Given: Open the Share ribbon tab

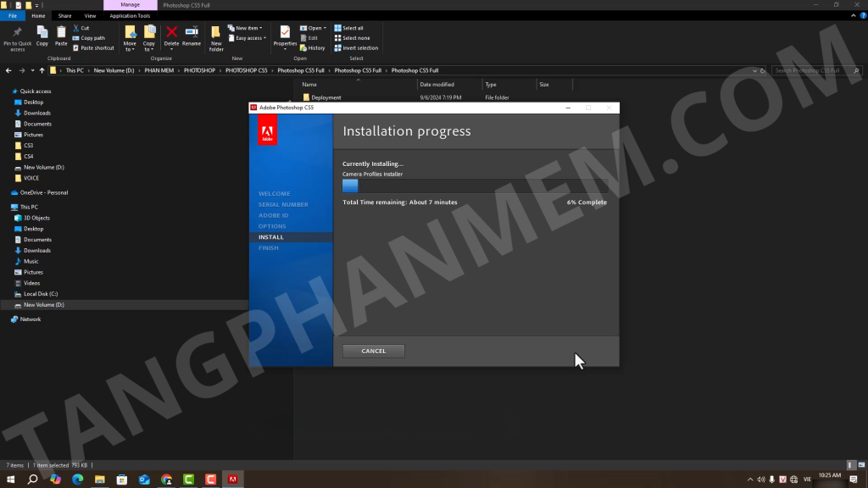Looking at the screenshot, I should point(64,15).
